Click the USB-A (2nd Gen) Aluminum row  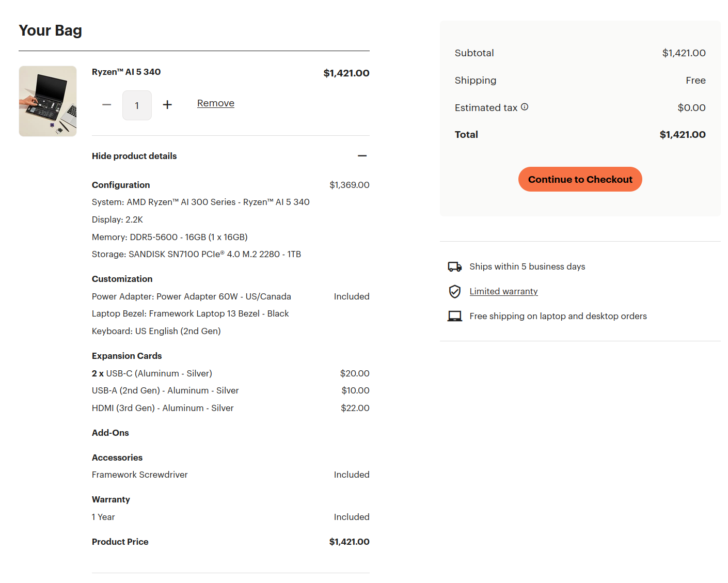click(165, 390)
